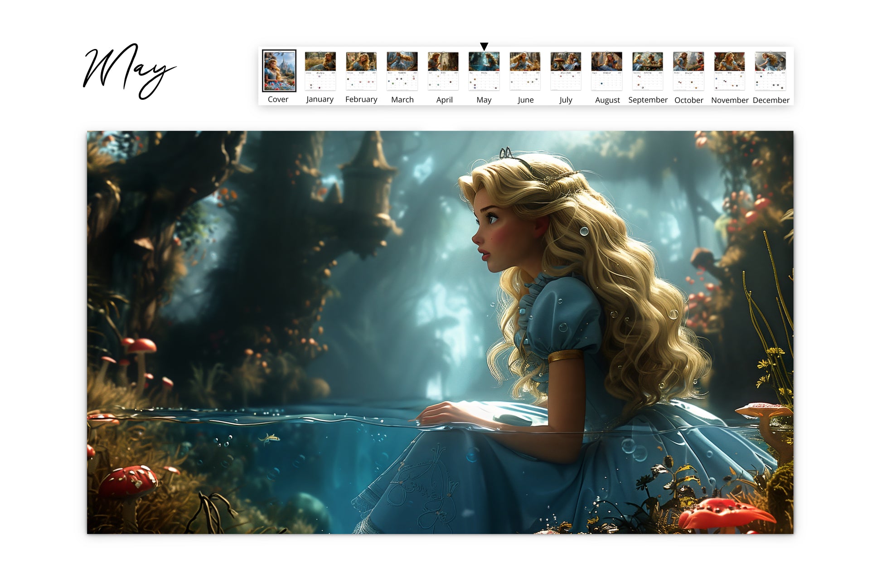This screenshot has width=882, height=588.
Task: Open the February calendar thumbnail
Action: click(361, 71)
